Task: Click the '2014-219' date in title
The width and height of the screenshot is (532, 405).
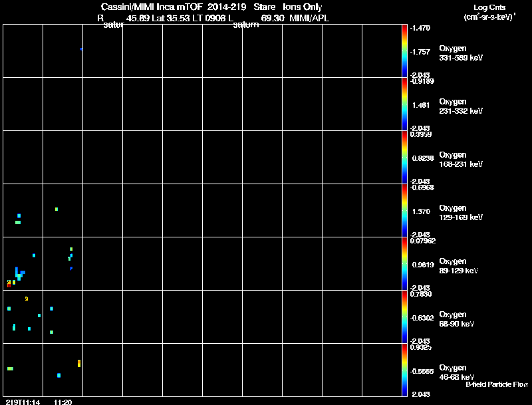Action: coord(227,7)
